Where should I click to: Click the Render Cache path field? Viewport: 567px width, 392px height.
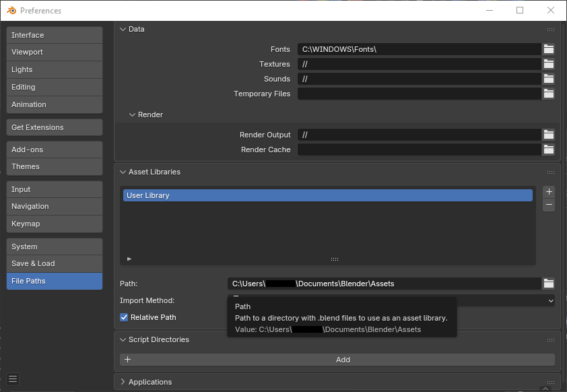click(x=420, y=150)
